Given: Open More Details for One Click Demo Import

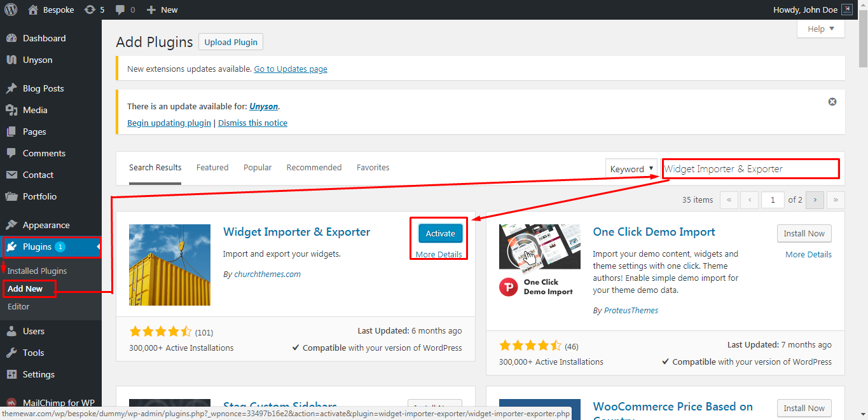Looking at the screenshot, I should 808,254.
